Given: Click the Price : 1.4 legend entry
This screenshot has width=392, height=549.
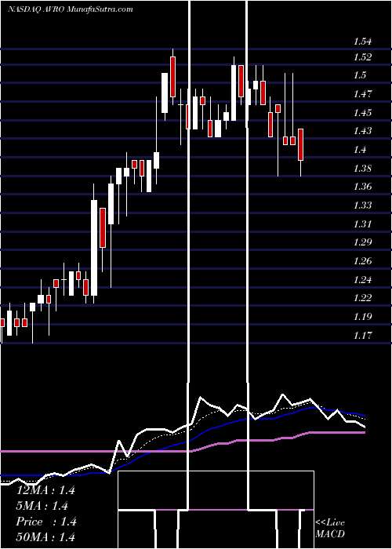Looking at the screenshot, I should coord(45,522).
